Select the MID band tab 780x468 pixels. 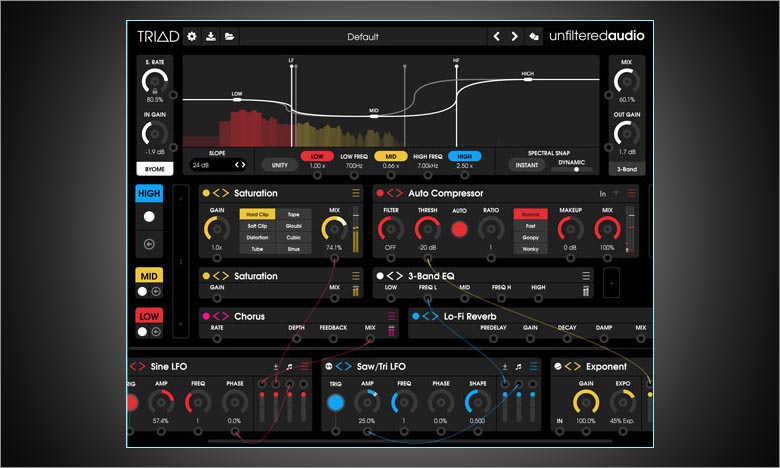point(149,276)
